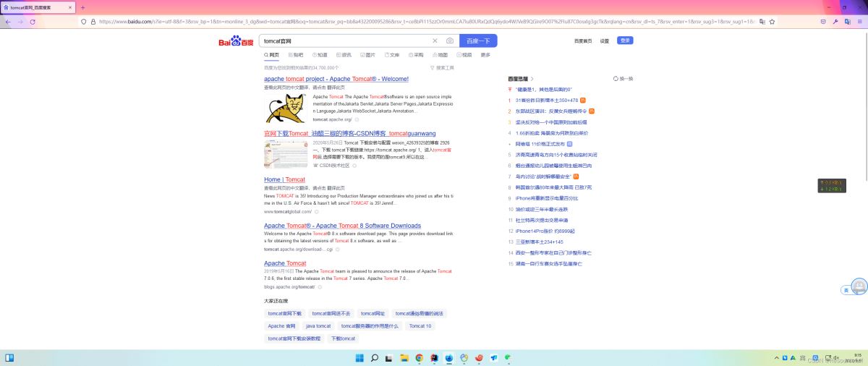
Task: Select related search tomcat官网下载安装教程
Action: tap(294, 339)
